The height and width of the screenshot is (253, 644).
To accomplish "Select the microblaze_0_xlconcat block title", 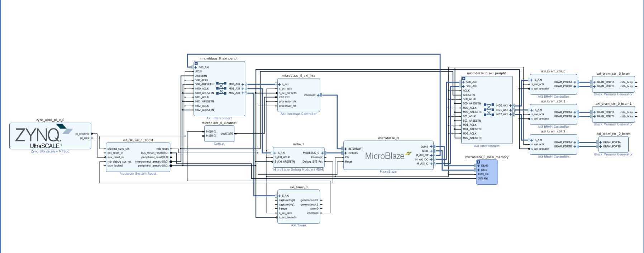I will coord(219,123).
